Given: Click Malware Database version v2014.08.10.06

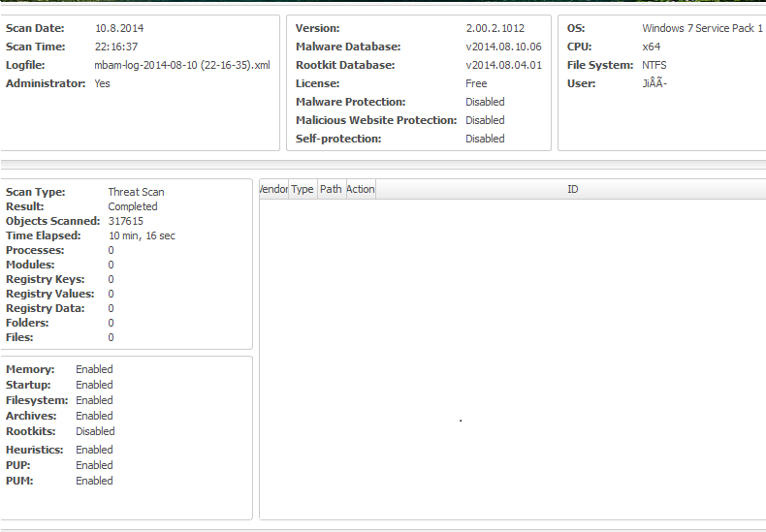Looking at the screenshot, I should [x=503, y=47].
